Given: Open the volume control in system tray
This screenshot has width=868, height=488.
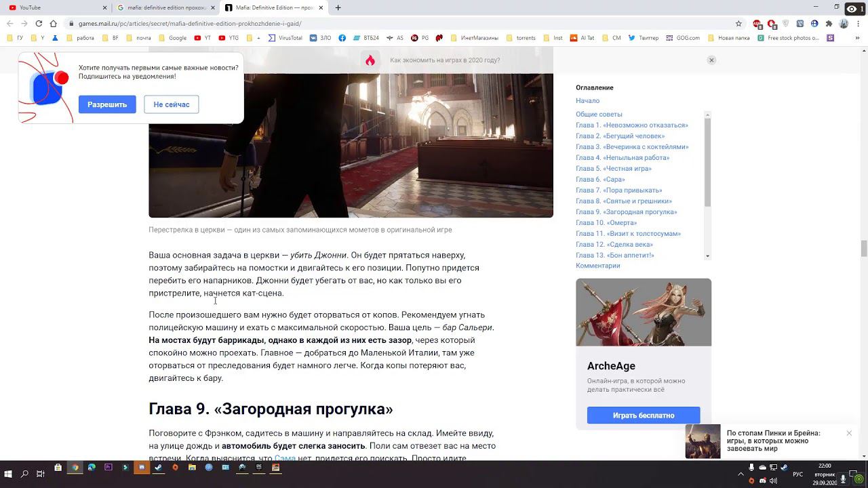Looking at the screenshot, I should click(x=773, y=481).
